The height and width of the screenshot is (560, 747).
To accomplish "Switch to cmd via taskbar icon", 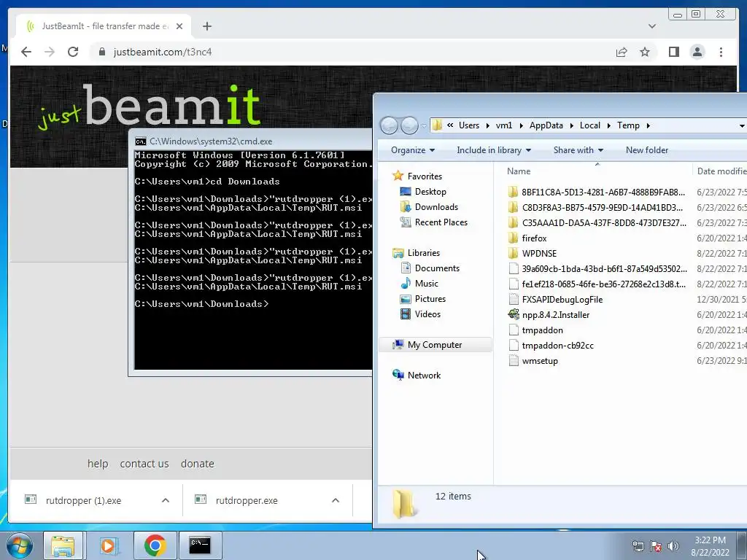I will [x=200, y=545].
